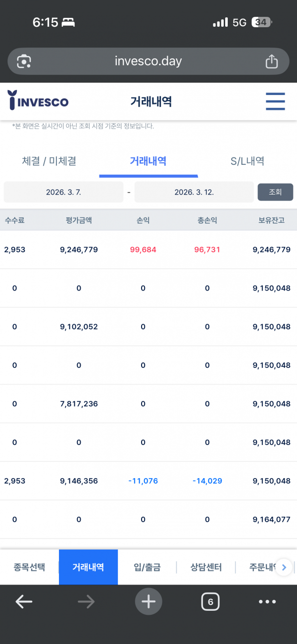
Task: Open the start date 2026. 3. 7. picker
Action: [x=63, y=192]
